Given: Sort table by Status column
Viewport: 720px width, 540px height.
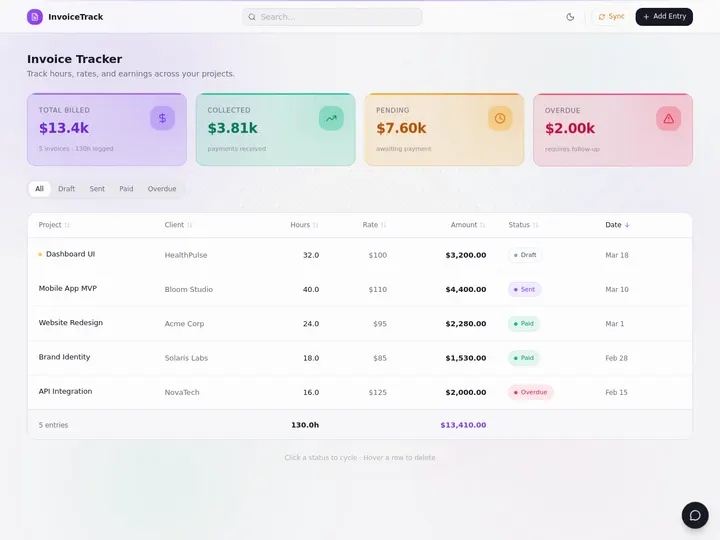Looking at the screenshot, I should (x=523, y=225).
